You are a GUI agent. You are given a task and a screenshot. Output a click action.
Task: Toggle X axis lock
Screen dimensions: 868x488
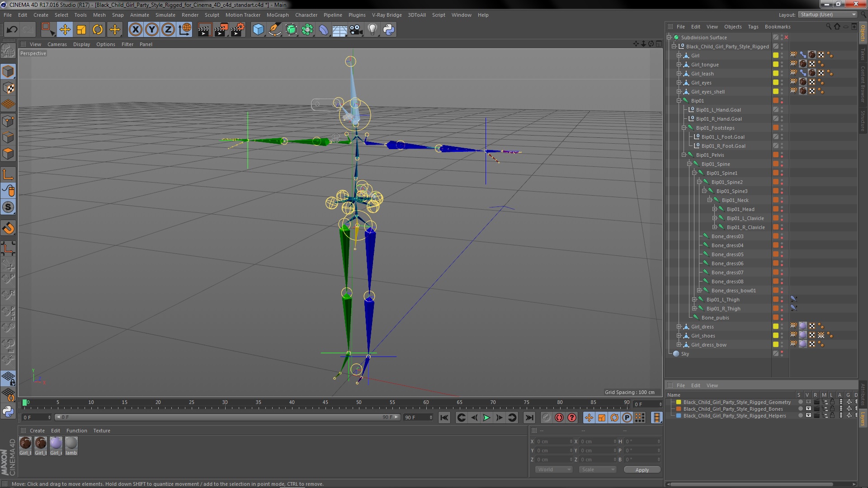[135, 30]
